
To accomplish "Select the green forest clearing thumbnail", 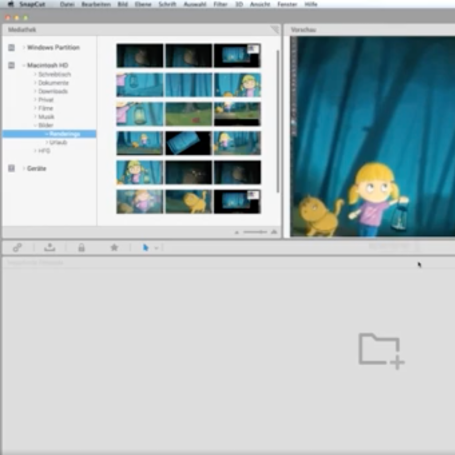I will click(189, 114).
